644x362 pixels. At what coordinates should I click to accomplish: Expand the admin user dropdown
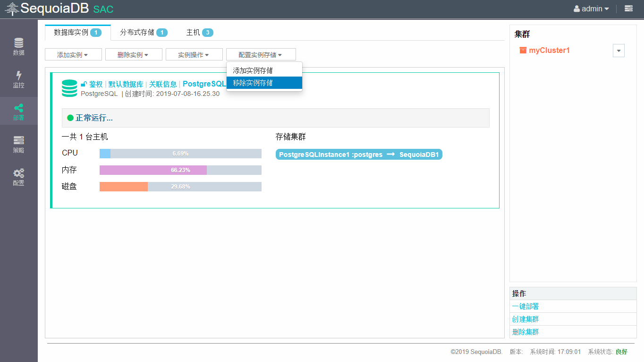point(591,9)
